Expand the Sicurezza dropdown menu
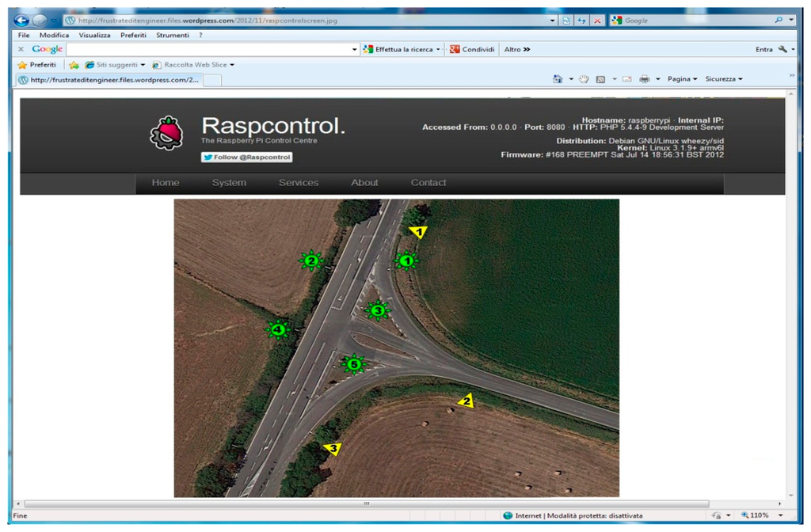Viewport: 811px width, 532px height. (x=724, y=79)
